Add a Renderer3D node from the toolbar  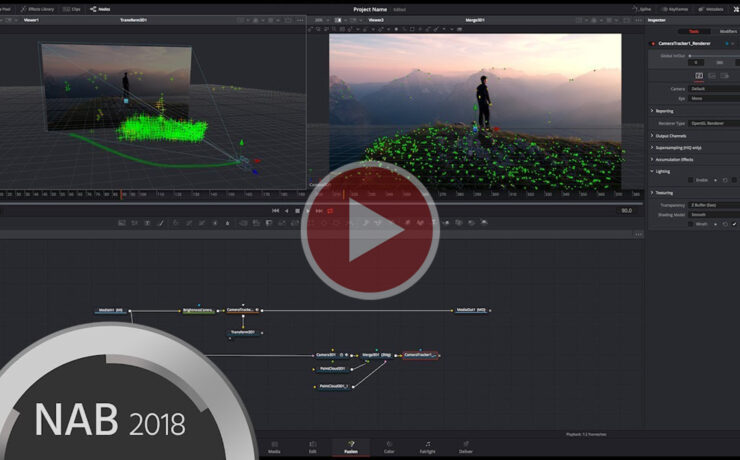(x=484, y=223)
